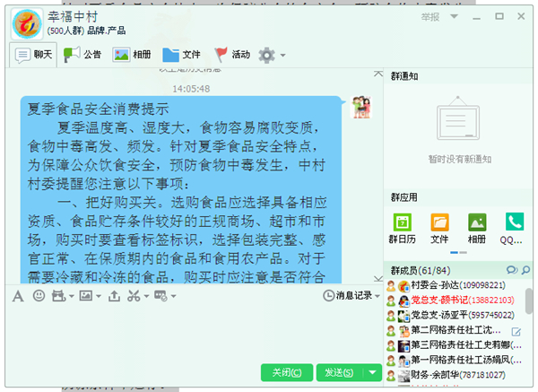Image resolution: width=538 pixels, height=392 pixels.
Task: Click the more tools icon in input toolbar
Action: pos(161,296)
